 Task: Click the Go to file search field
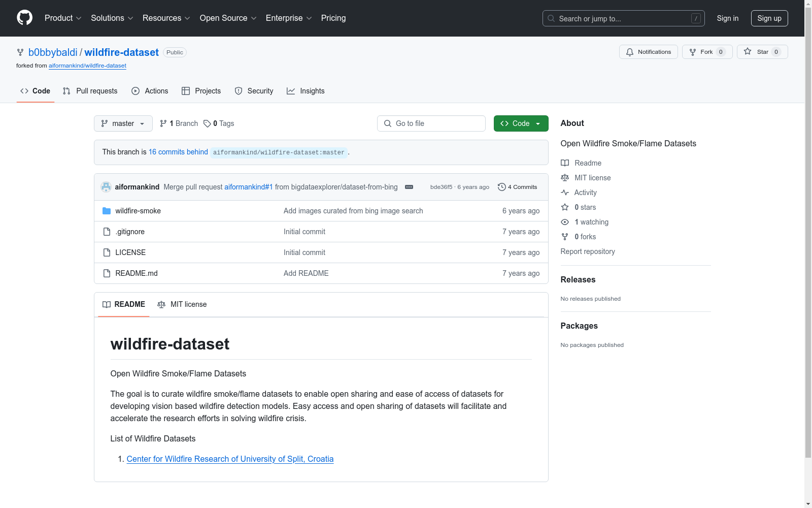[x=431, y=123]
